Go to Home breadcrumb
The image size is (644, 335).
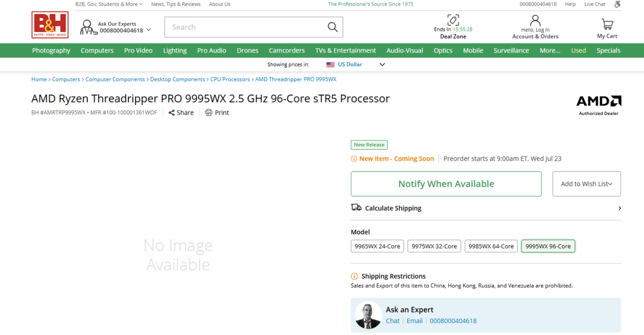coord(39,79)
